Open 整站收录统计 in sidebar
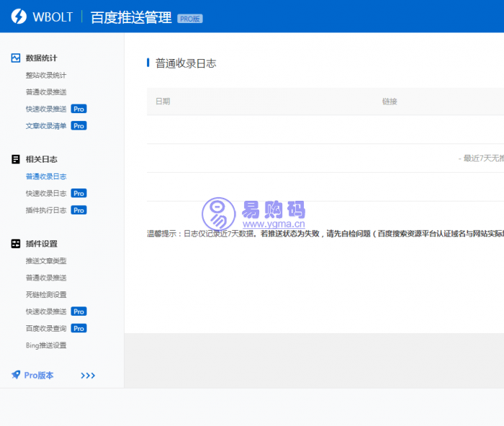504x426 pixels. click(x=46, y=76)
